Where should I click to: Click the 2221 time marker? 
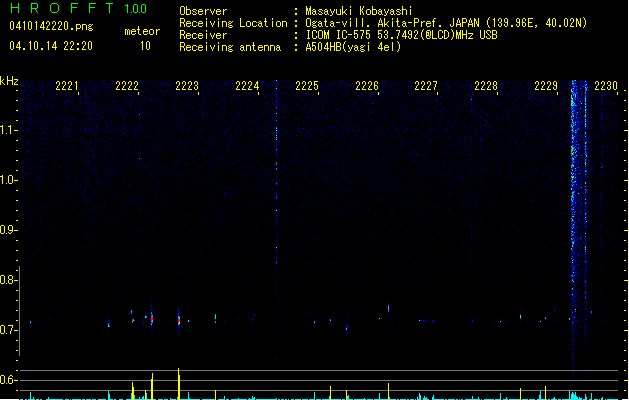67,86
